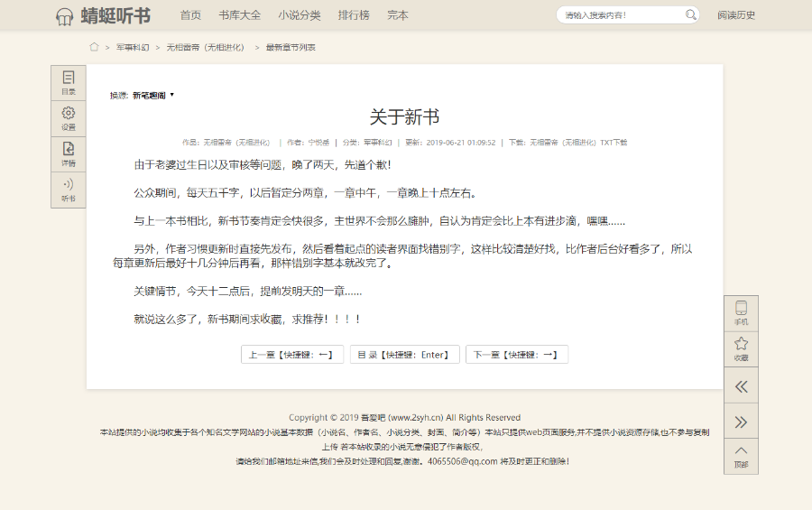Open the 书库大全 menu item

239,15
